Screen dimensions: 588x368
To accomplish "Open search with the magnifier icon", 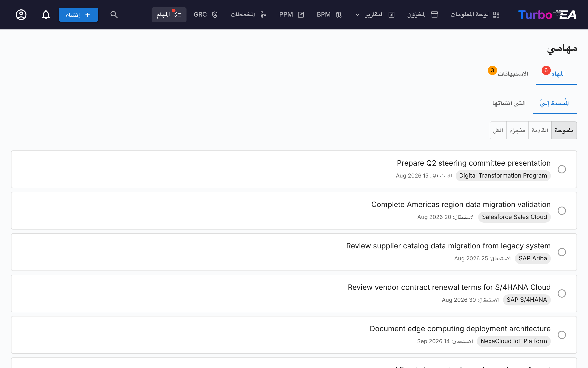I will 114,14.
